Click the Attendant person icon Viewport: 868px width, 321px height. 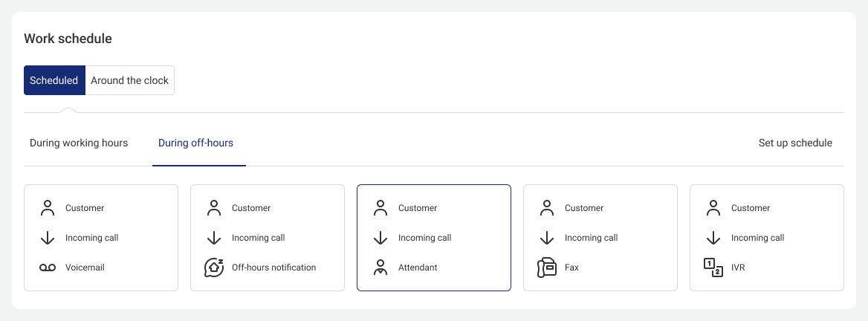[380, 267]
